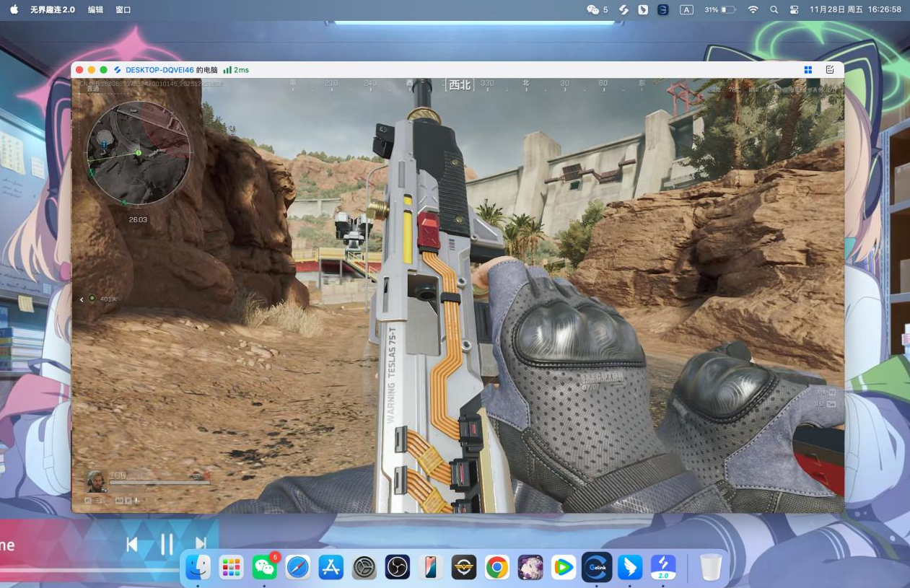Open Tencent Video in the dock
This screenshot has height=588, width=910.
tap(563, 568)
